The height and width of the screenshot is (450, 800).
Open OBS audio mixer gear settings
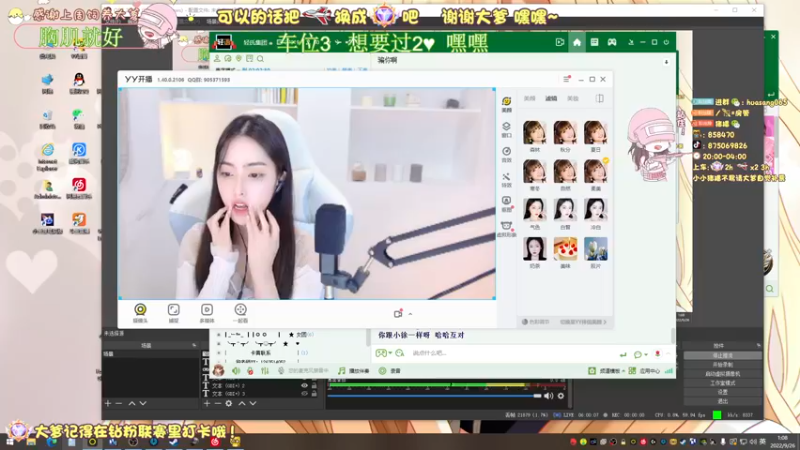point(561,395)
